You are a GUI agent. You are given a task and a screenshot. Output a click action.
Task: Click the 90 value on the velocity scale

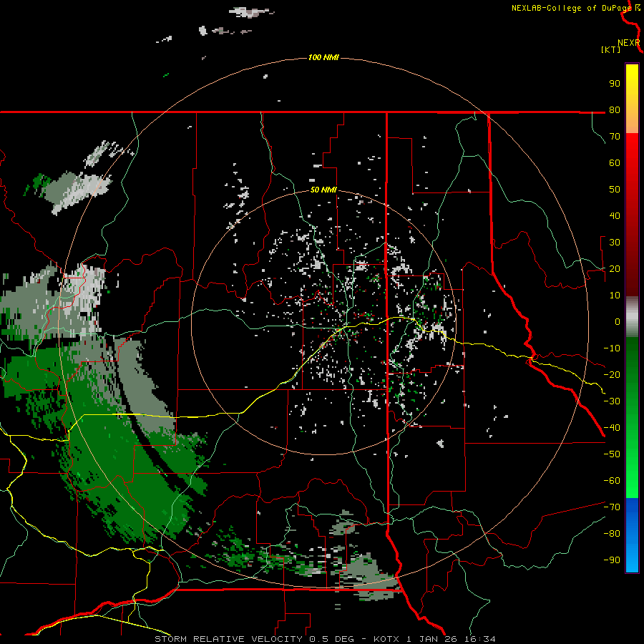coord(615,84)
